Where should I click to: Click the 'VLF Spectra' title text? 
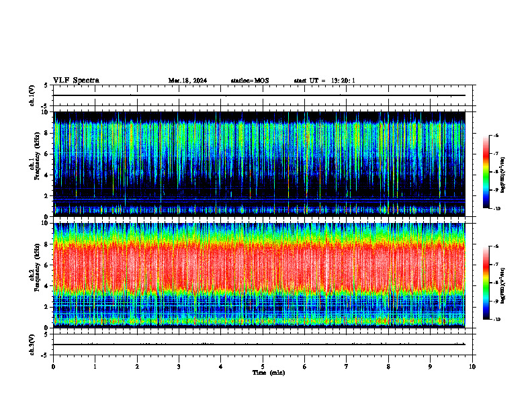(76, 81)
